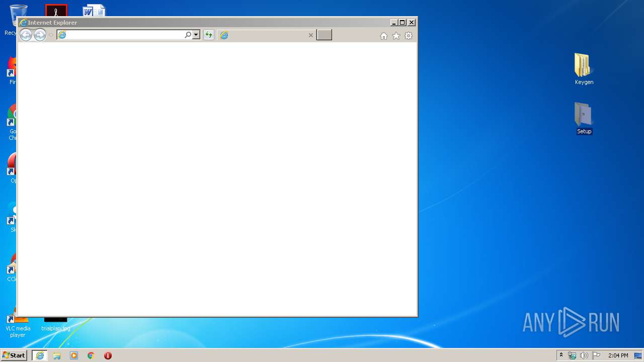Click Internet Explorer taskbar button

tap(40, 355)
